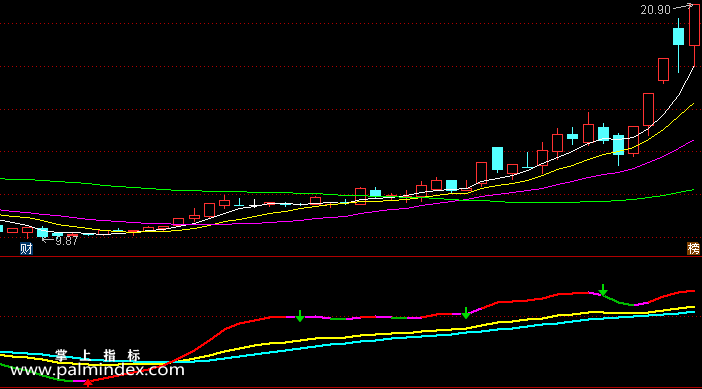Click the red up arrow buy signal
The width and height of the screenshot is (702, 389).
[88, 383]
